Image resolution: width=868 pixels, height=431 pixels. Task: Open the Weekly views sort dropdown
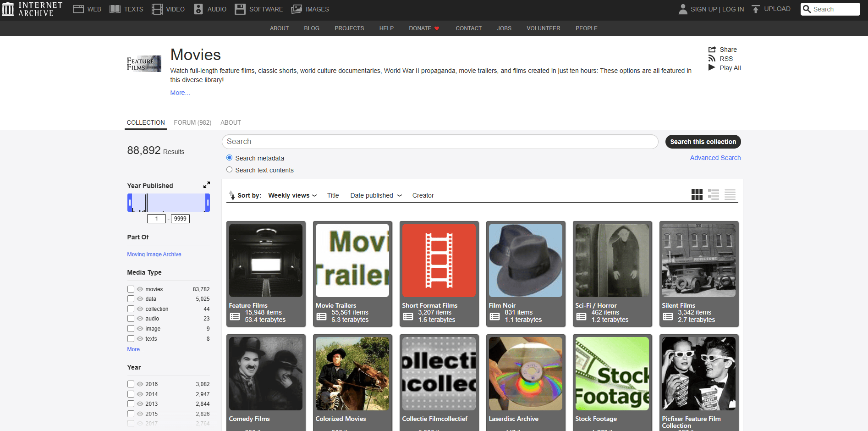click(292, 195)
